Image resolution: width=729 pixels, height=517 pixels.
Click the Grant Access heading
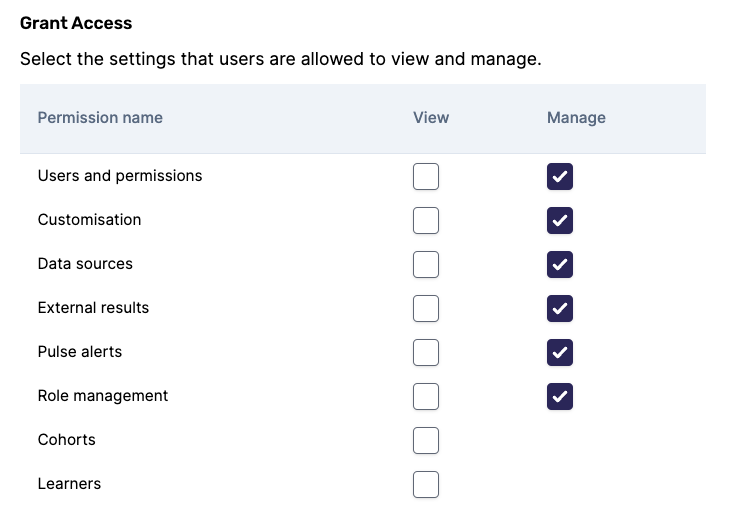[76, 23]
